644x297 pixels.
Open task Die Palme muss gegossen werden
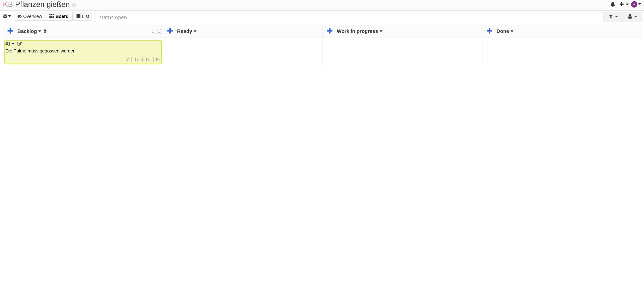pos(40,51)
